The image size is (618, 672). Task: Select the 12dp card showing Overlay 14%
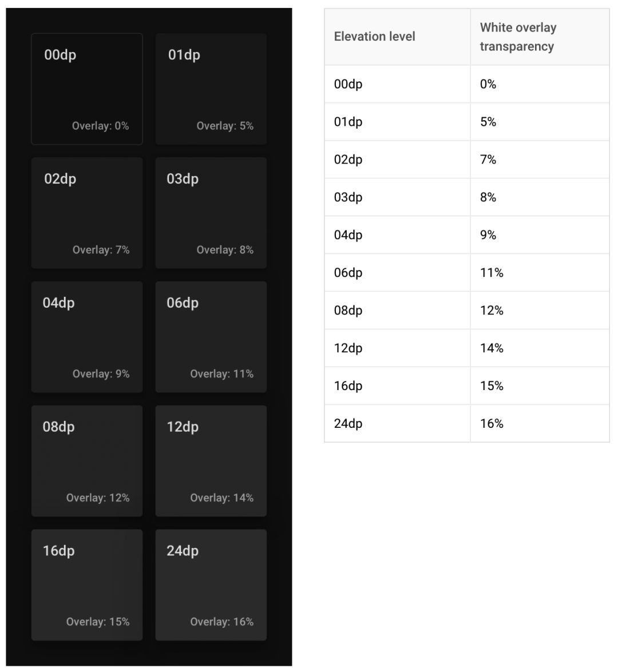[211, 461]
